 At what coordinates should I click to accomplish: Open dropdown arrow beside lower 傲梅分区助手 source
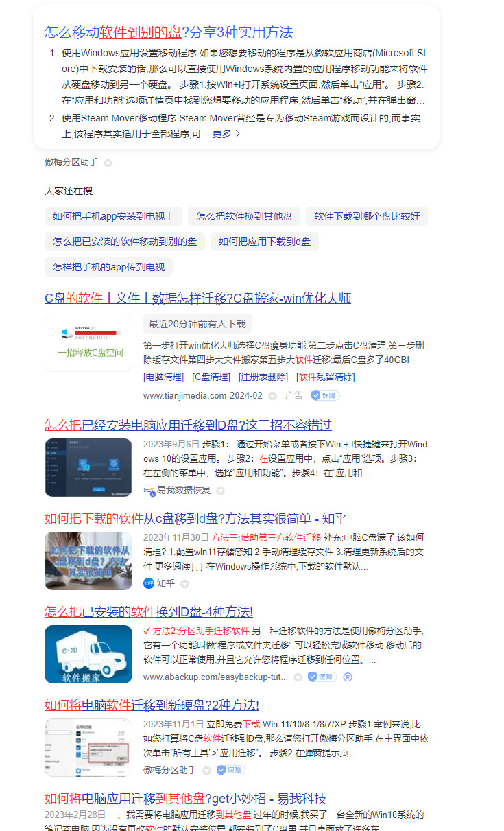[x=206, y=771]
